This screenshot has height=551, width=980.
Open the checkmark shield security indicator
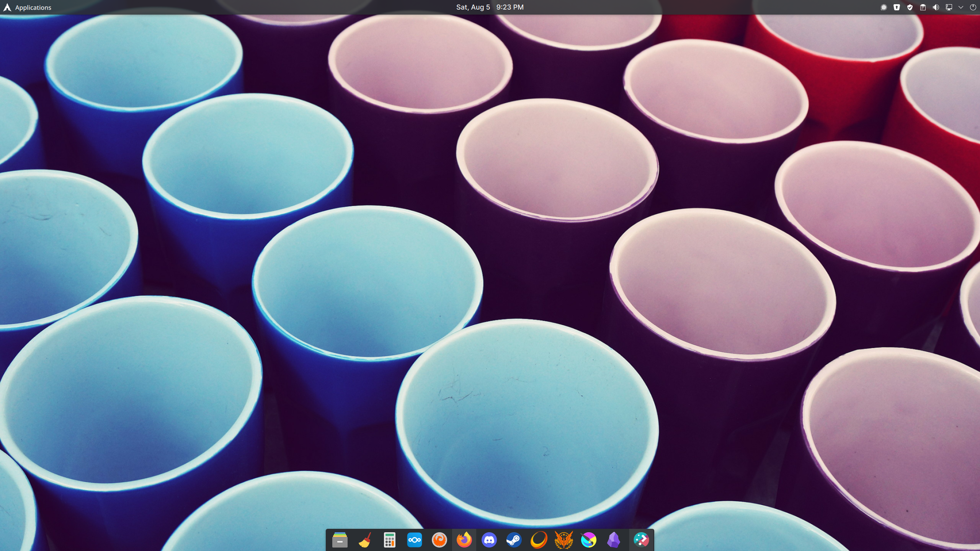910,7
